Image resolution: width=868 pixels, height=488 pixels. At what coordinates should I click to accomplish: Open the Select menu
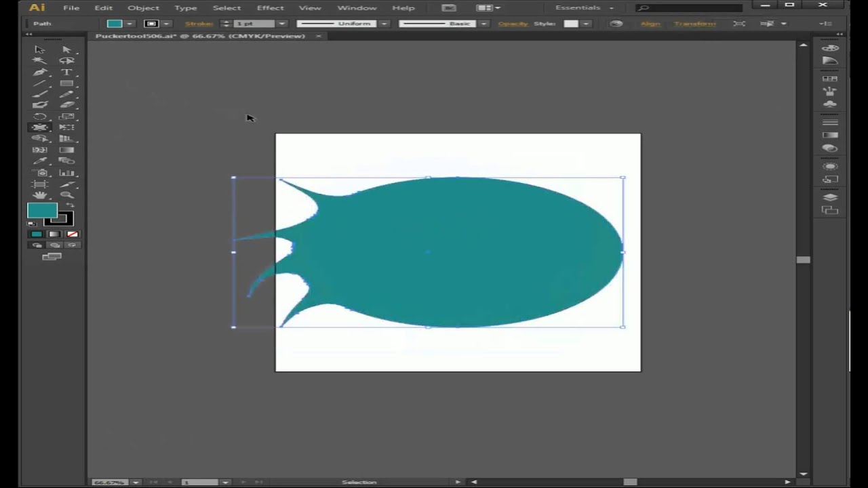[x=226, y=7]
